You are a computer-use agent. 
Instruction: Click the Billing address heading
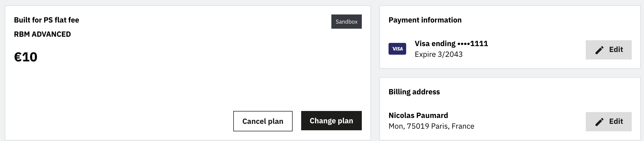[x=414, y=92]
